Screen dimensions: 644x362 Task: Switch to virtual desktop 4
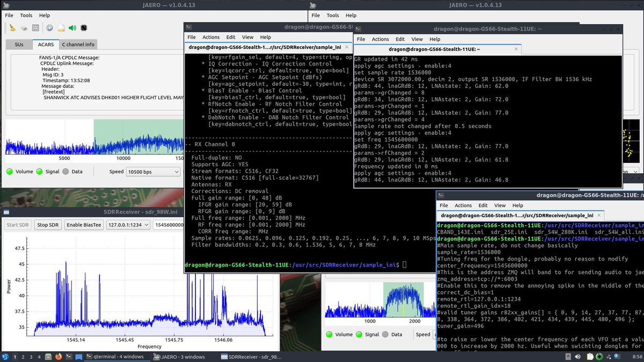39,357
